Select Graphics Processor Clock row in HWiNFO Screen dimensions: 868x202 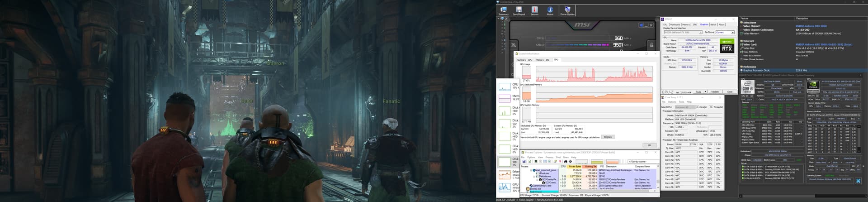click(x=802, y=70)
